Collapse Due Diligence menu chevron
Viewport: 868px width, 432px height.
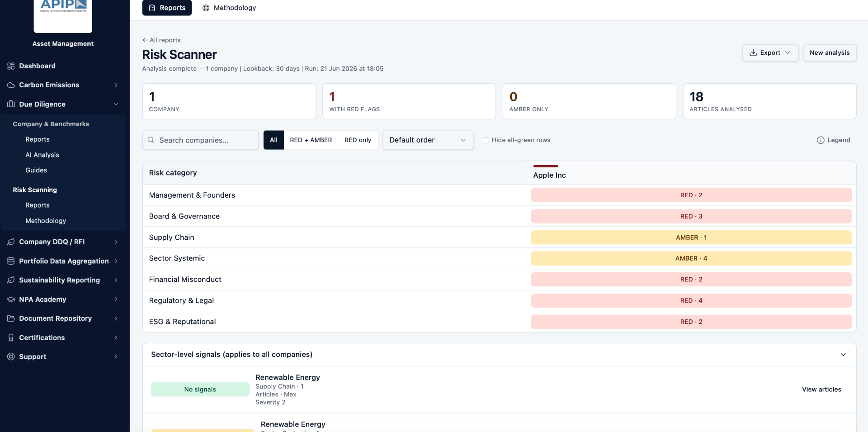(x=116, y=104)
